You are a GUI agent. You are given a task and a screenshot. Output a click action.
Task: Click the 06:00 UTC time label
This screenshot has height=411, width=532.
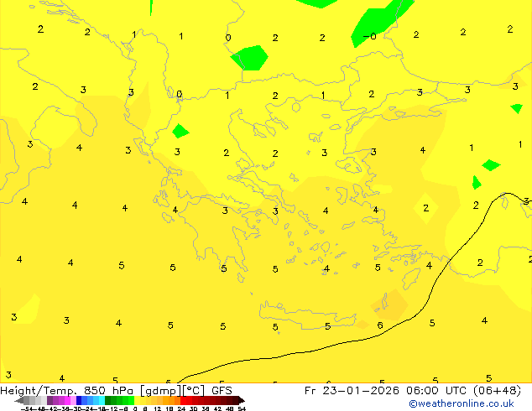438,391
